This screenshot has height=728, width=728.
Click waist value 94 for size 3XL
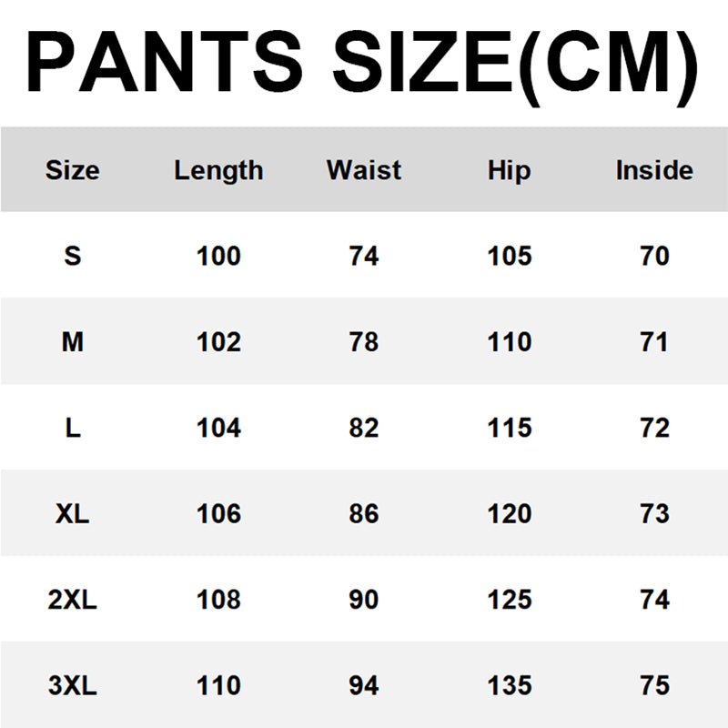tap(364, 685)
